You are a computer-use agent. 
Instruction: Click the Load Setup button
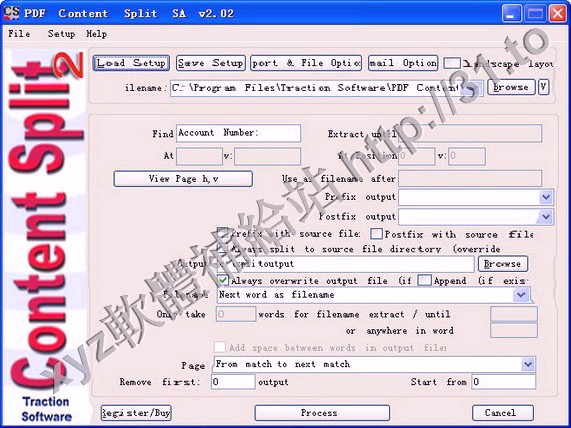[x=131, y=63]
